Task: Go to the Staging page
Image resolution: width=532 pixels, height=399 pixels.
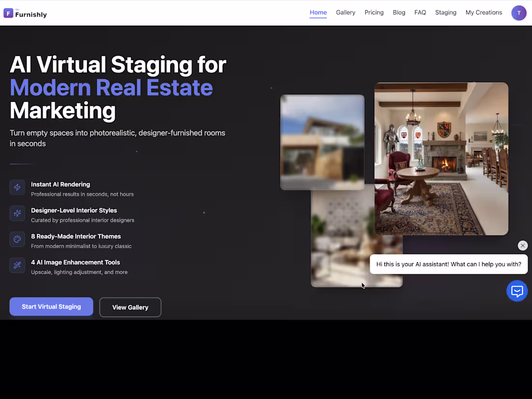Action: click(445, 13)
